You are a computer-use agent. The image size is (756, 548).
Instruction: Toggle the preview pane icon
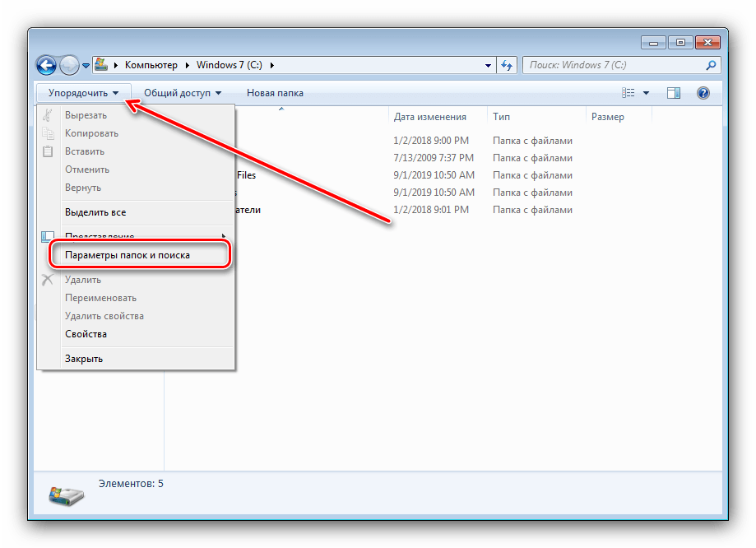[674, 93]
